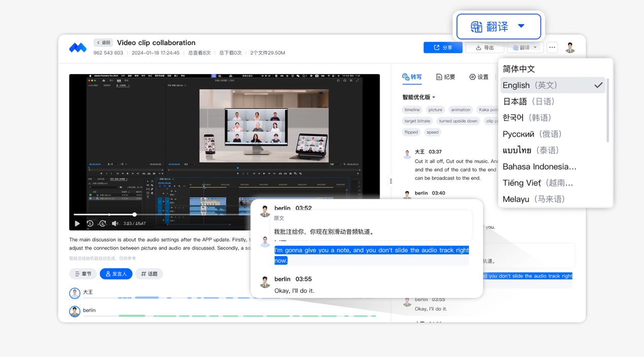Viewport: 644px width, 357px height.
Task: Toggle the 章节 chapters view pill
Action: pos(83,274)
